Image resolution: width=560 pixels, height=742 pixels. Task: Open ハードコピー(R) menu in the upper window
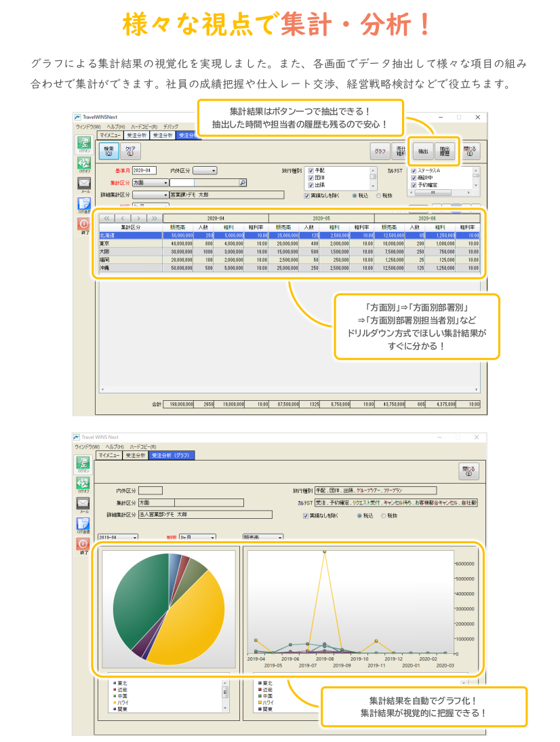pos(144,127)
